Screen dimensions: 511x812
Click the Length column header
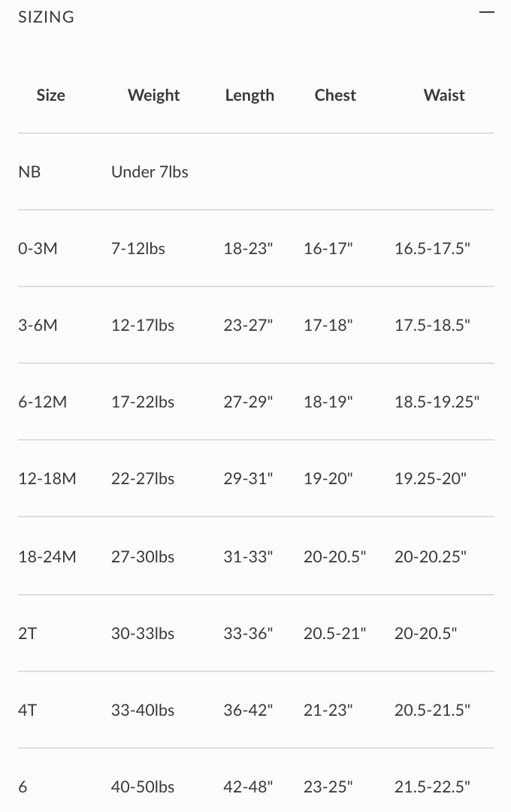pyautogui.click(x=249, y=95)
